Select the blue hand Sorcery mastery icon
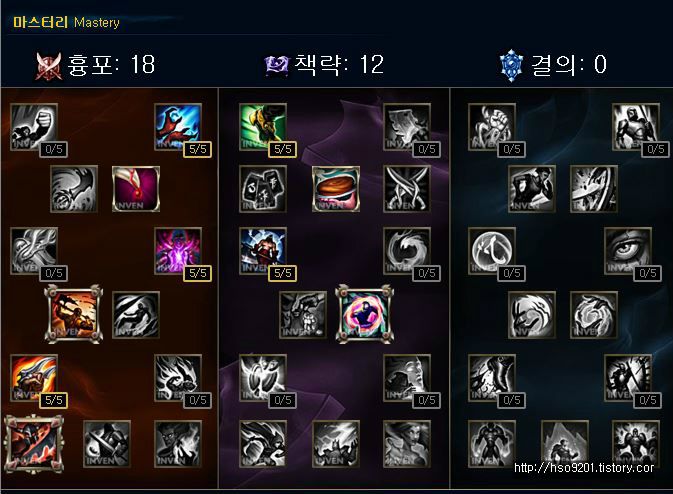Image resolution: width=673 pixels, height=494 pixels. (x=178, y=127)
